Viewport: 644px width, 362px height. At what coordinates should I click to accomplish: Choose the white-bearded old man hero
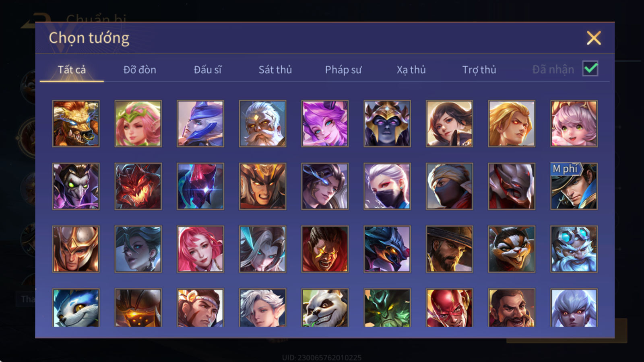[x=262, y=123]
